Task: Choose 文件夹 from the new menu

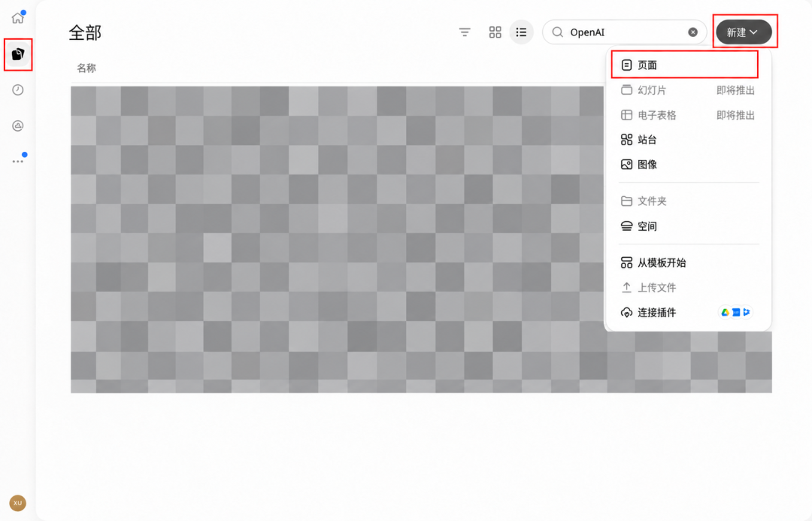Action: tap(688, 201)
